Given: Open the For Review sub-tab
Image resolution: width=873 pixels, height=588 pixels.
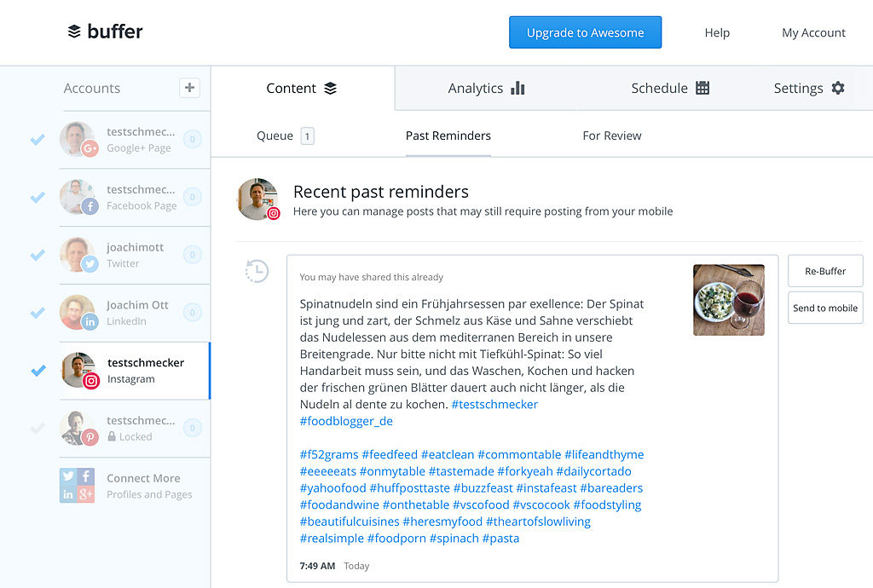Looking at the screenshot, I should point(612,135).
